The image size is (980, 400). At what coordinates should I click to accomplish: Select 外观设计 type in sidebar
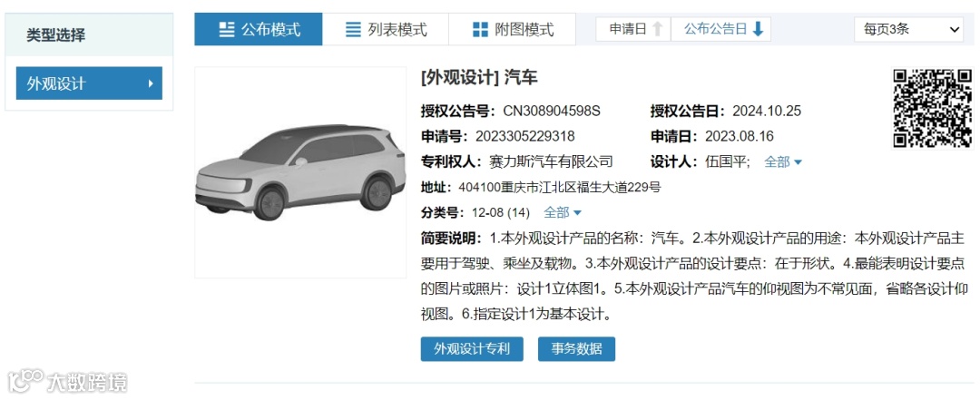pyautogui.click(x=89, y=83)
